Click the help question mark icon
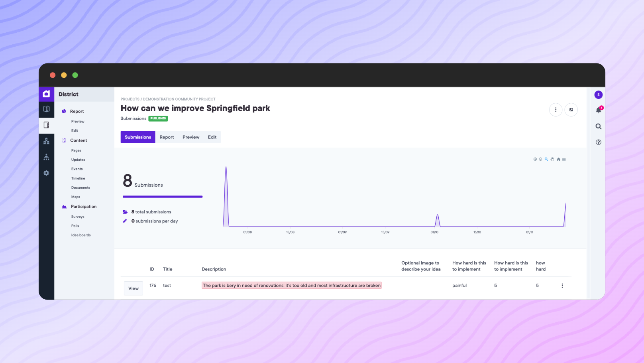This screenshot has width=644, height=363. coord(598,142)
